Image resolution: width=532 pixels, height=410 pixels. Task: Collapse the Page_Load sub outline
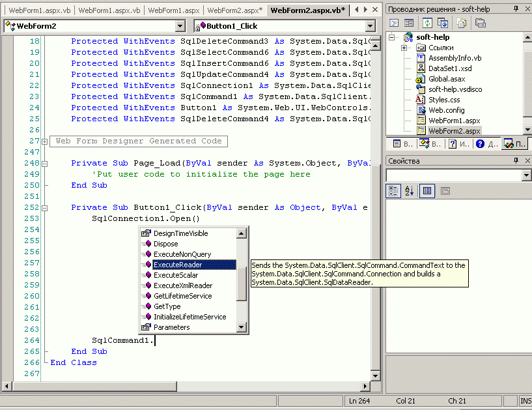point(44,164)
